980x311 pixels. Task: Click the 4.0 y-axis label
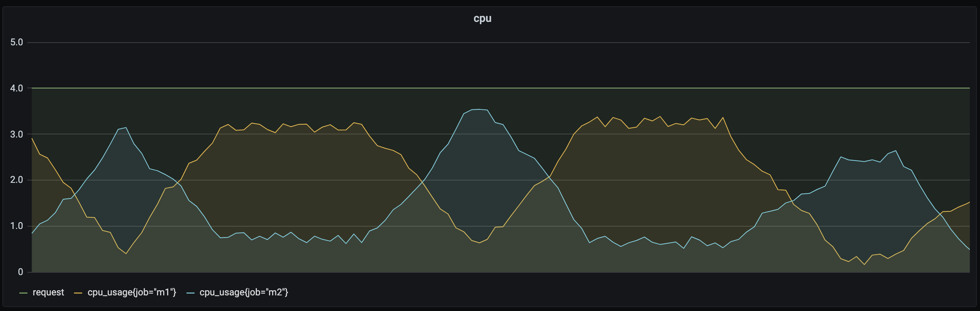[x=17, y=88]
